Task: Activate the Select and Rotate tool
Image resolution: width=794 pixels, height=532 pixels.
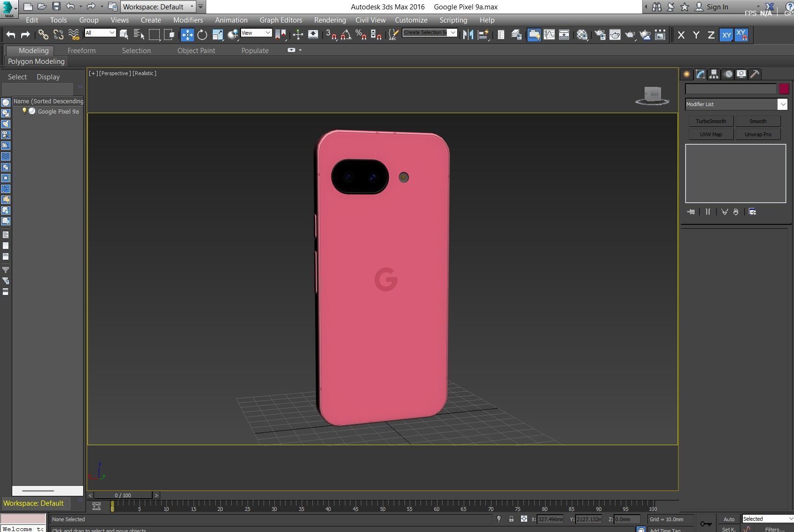Action: pyautogui.click(x=202, y=35)
